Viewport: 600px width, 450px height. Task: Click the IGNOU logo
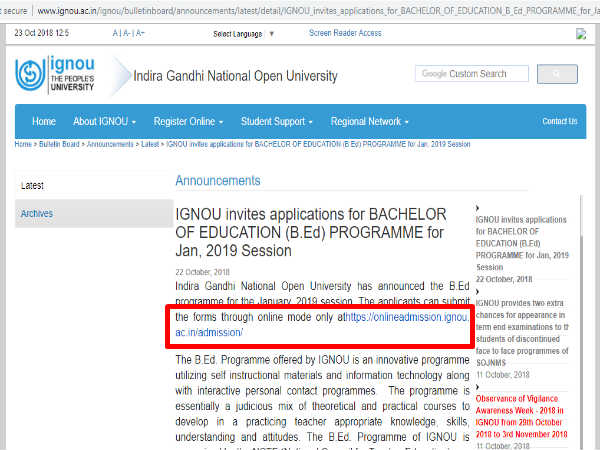(x=55, y=75)
